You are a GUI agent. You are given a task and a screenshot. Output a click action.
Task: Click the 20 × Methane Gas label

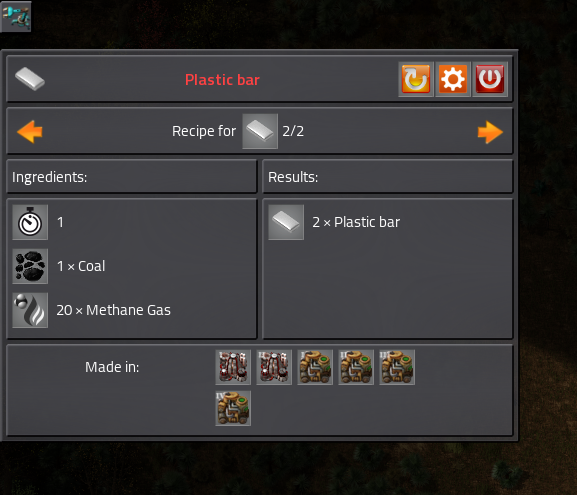(113, 310)
